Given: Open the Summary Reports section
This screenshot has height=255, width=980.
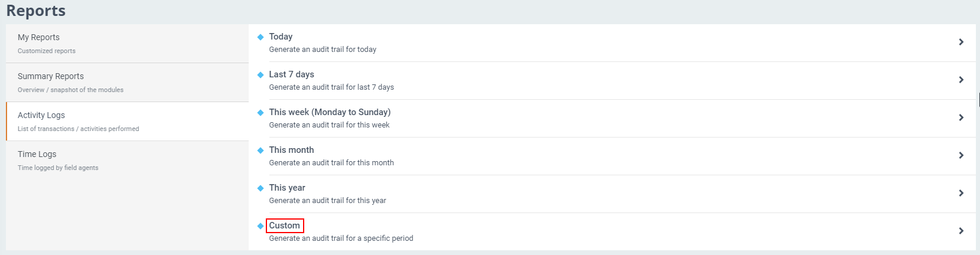Looking at the screenshot, I should [x=51, y=76].
